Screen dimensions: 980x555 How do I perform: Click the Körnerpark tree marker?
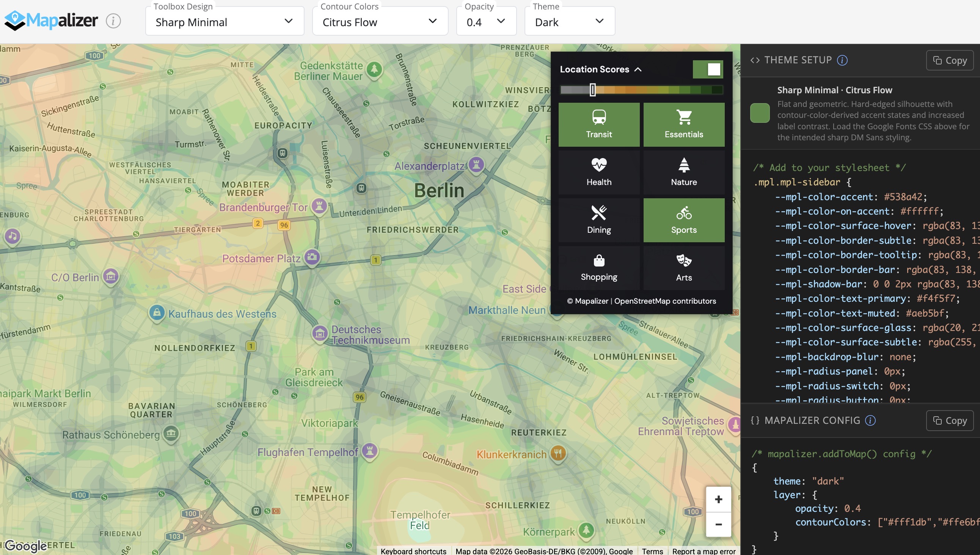[586, 531]
